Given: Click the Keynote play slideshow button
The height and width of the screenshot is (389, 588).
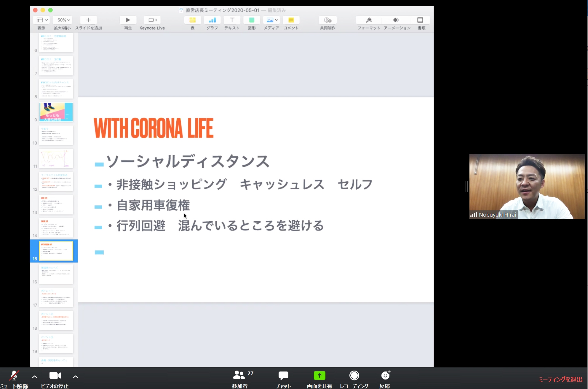Looking at the screenshot, I should coord(128,20).
